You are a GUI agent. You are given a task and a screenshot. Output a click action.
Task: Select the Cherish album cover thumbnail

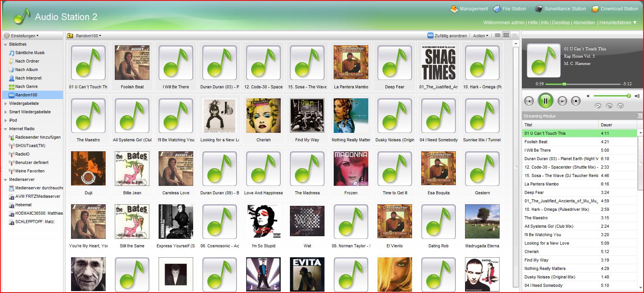point(263,116)
